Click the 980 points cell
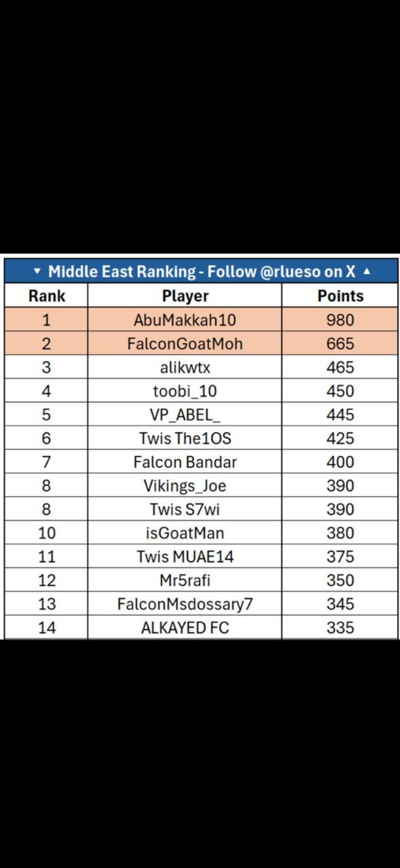Viewport: 400px width, 868px height. click(x=340, y=319)
